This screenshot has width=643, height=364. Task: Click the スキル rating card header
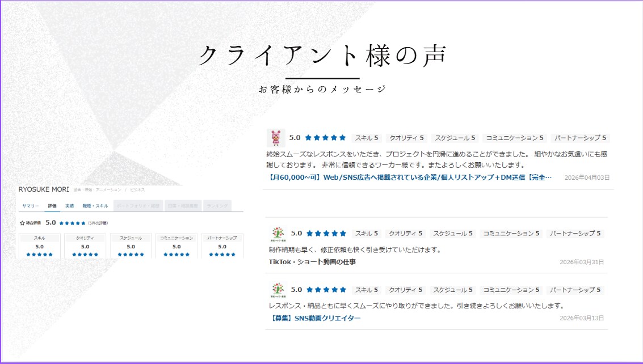pyautogui.click(x=40, y=238)
